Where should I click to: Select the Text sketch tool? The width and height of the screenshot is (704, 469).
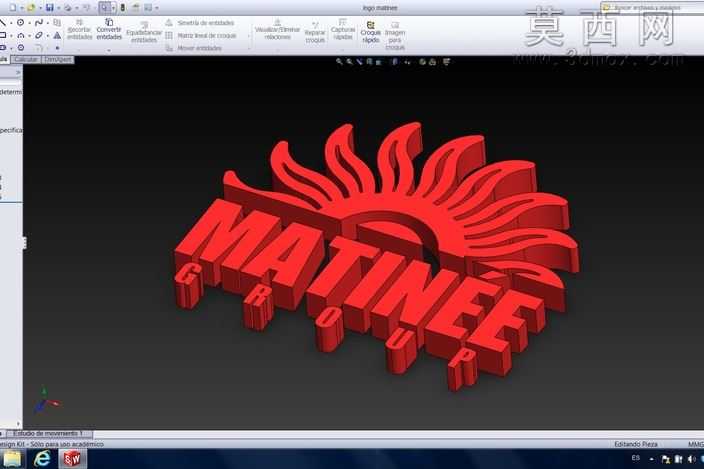(57, 35)
